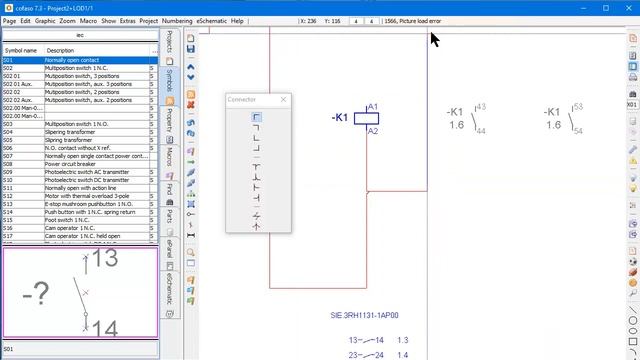
Task: Switch to the Property side tab
Action: coord(170,126)
